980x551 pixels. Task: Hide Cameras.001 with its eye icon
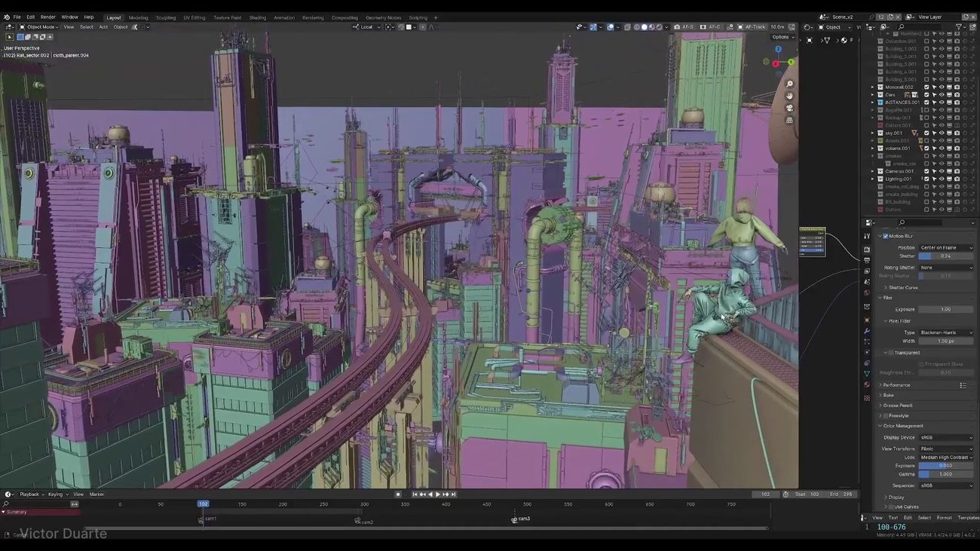[942, 171]
